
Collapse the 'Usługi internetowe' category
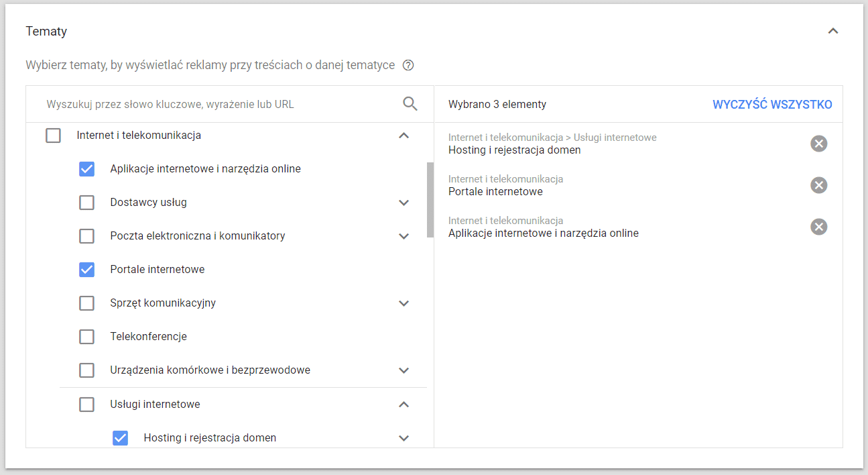(x=404, y=404)
